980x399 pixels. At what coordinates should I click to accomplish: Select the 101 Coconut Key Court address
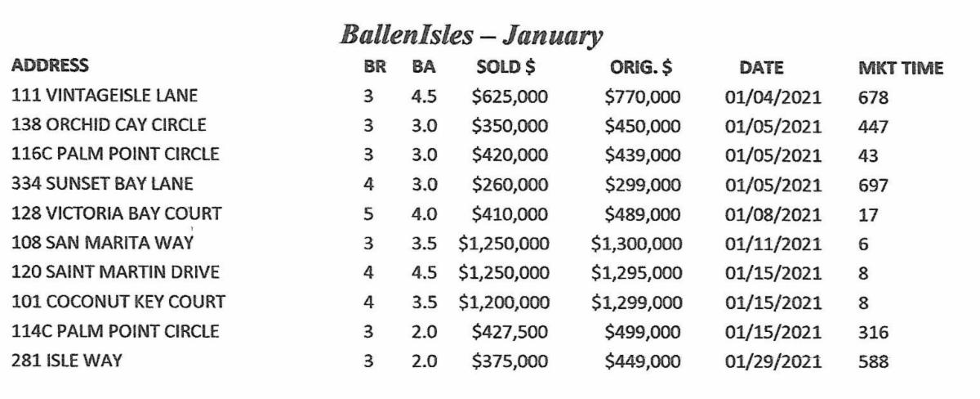tap(118, 302)
